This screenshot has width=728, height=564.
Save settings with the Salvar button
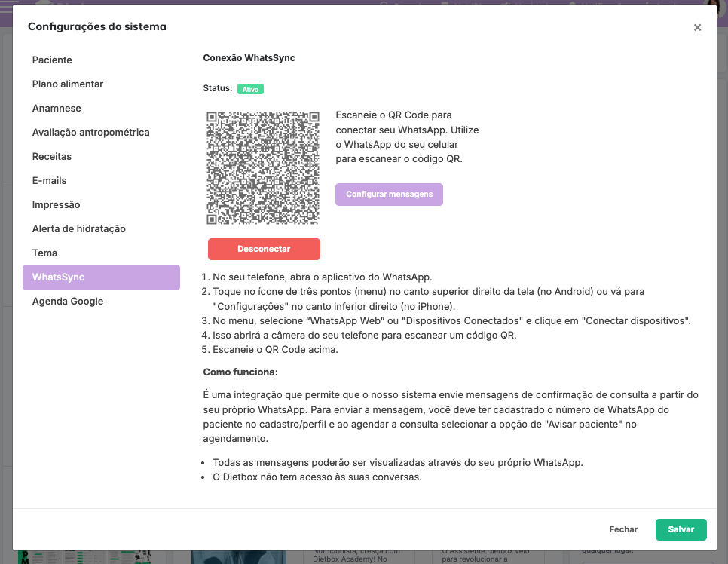click(681, 529)
